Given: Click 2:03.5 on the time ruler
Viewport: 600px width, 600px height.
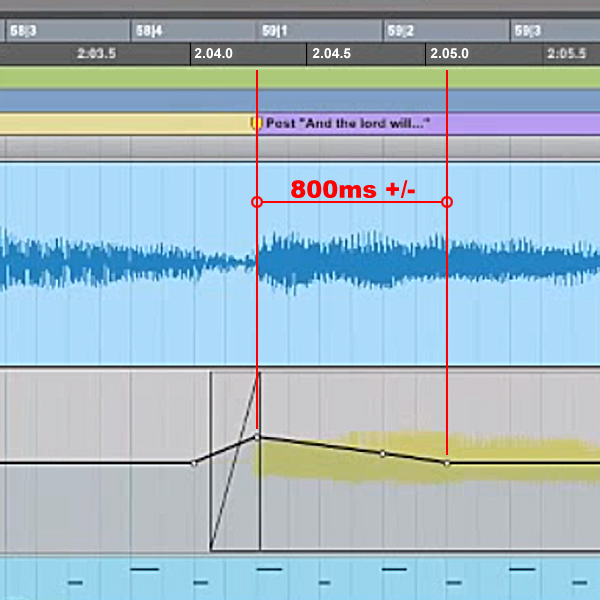Looking at the screenshot, I should point(96,53).
